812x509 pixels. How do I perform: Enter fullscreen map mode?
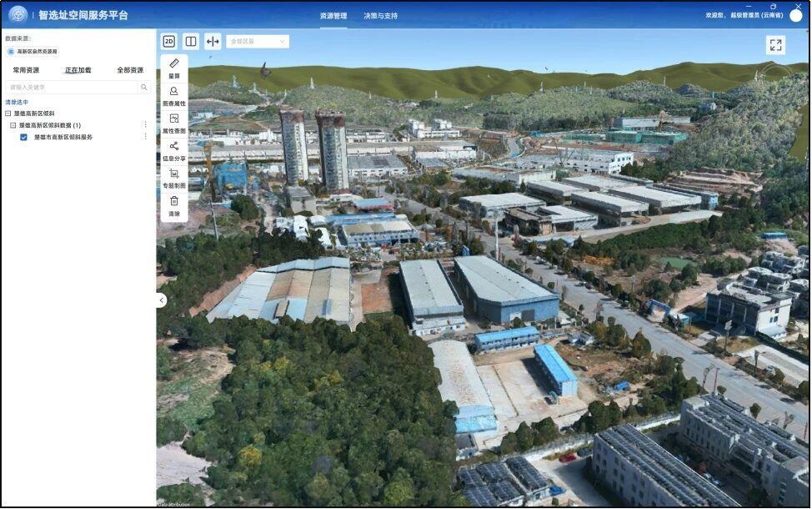click(775, 45)
